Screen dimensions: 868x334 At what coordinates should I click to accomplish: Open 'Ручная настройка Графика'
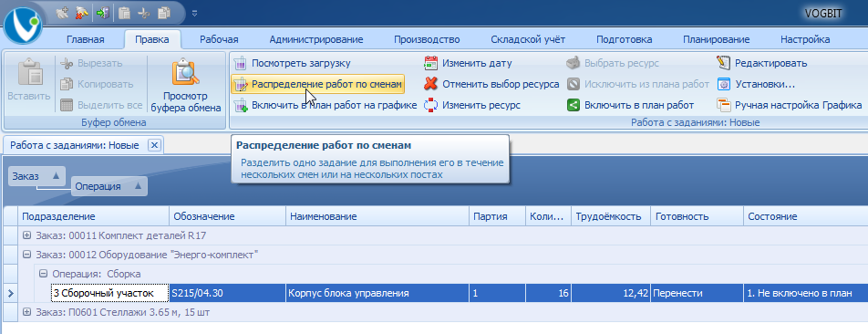(x=790, y=105)
